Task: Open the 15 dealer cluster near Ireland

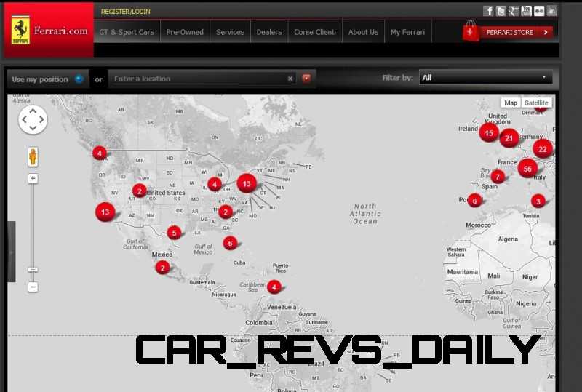Action: pyautogui.click(x=489, y=133)
